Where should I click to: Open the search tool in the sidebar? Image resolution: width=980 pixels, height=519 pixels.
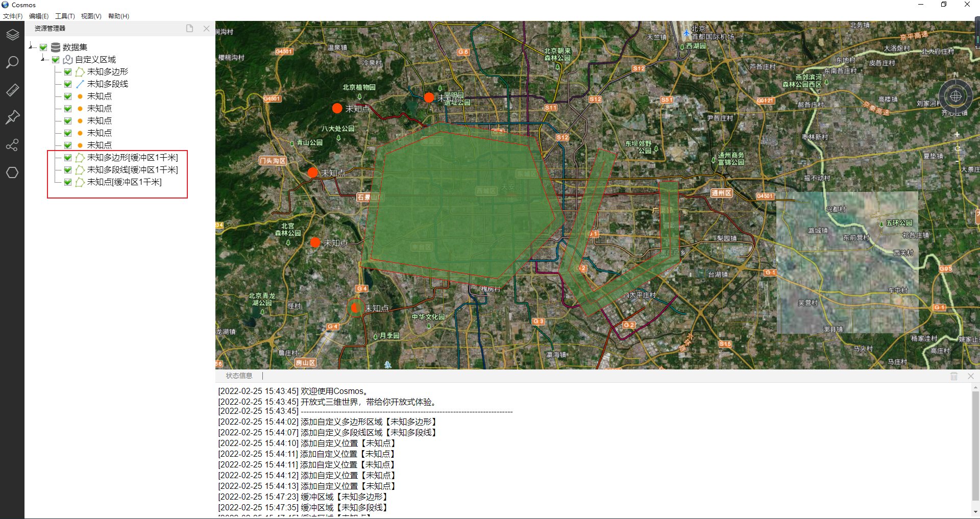pos(12,62)
